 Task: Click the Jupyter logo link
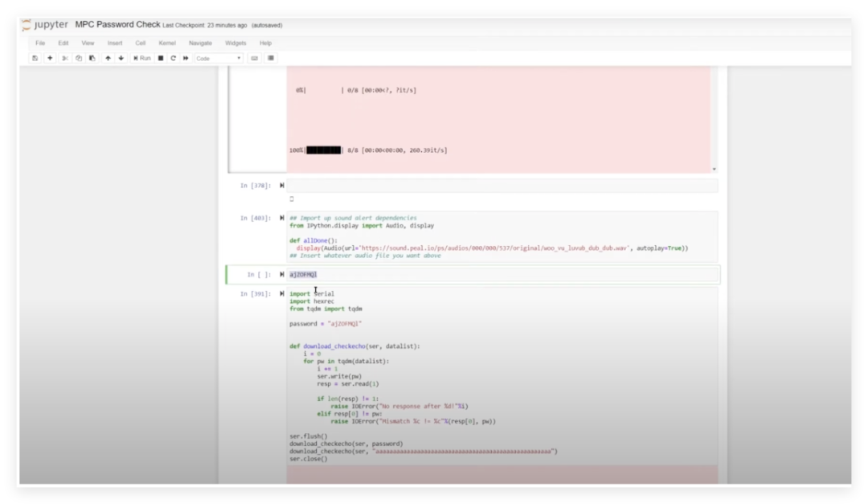point(45,25)
